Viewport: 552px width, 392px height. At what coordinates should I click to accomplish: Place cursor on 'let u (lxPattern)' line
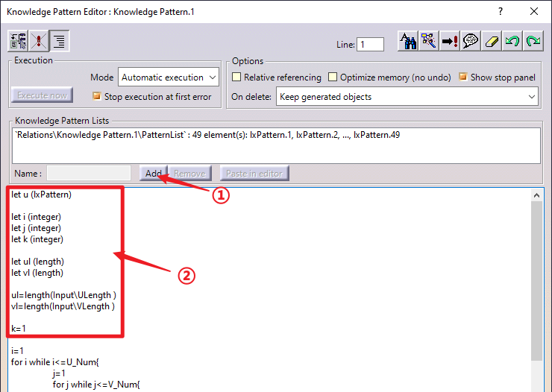coord(41,195)
